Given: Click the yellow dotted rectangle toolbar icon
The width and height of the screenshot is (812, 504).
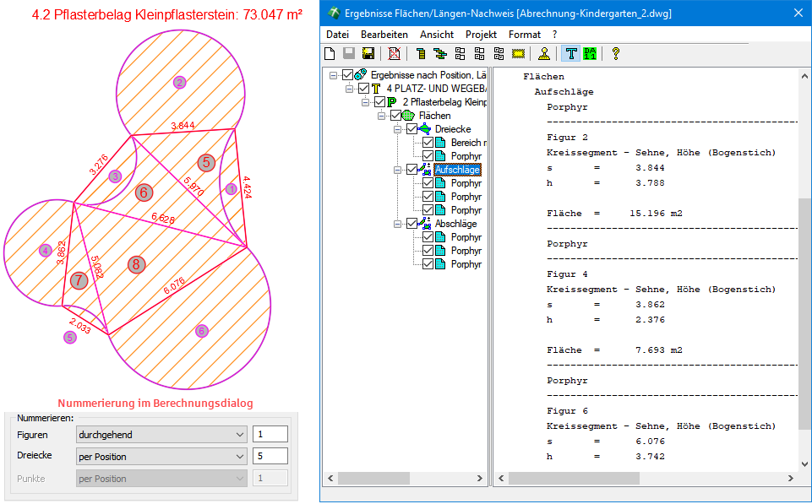Looking at the screenshot, I should (519, 54).
